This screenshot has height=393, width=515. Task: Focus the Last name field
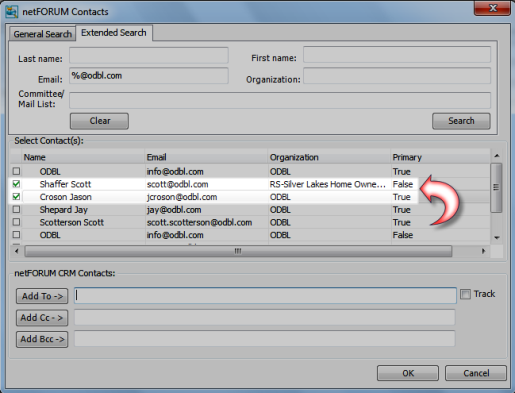click(149, 55)
